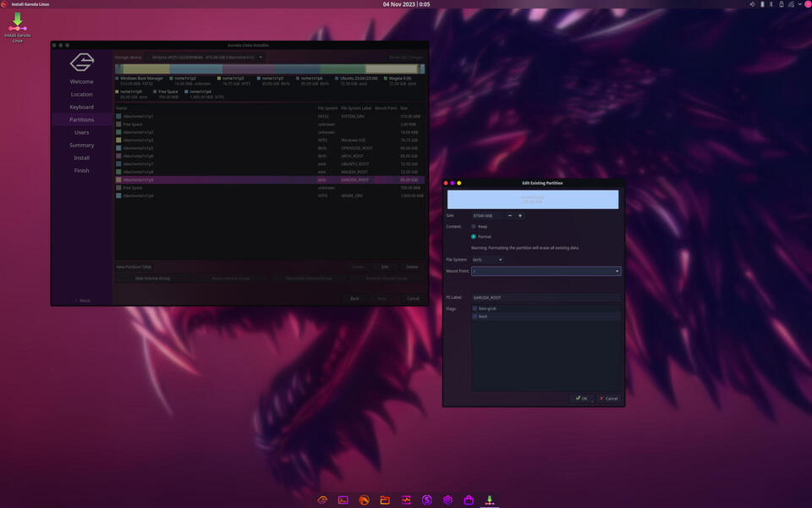The height and width of the screenshot is (508, 812).
Task: Edit the FS Label field containing GARUDA_ROOT
Action: pos(546,297)
